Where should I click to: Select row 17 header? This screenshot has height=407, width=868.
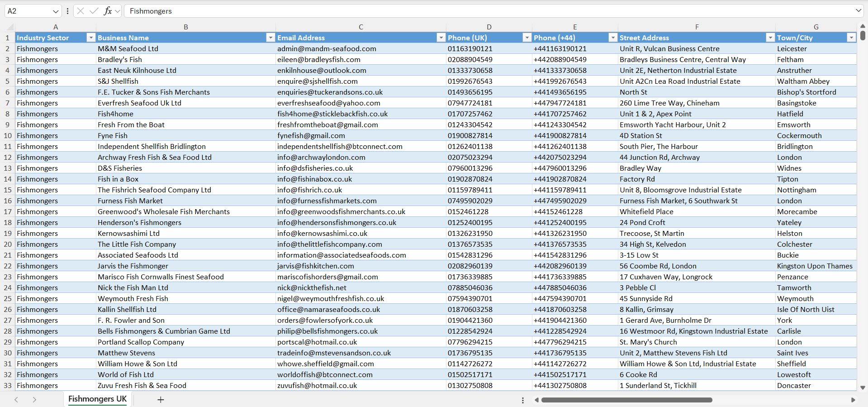[8, 211]
